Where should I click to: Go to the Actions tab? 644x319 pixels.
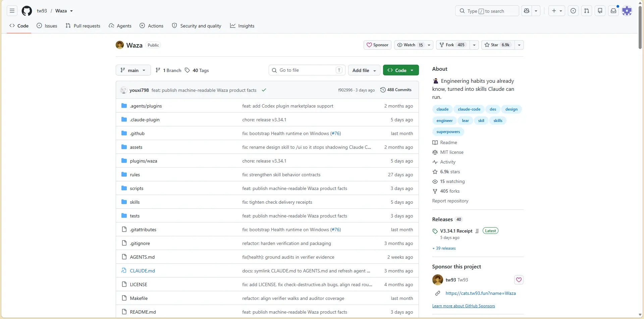(152, 26)
